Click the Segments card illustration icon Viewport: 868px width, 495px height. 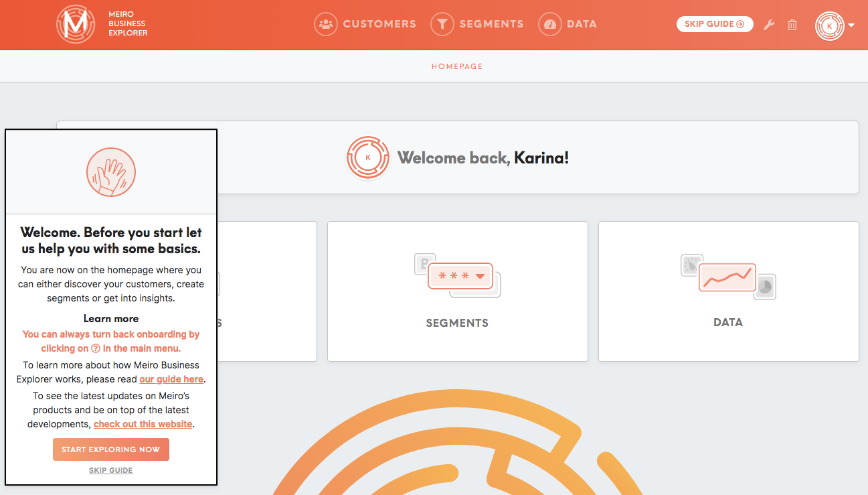(x=458, y=275)
